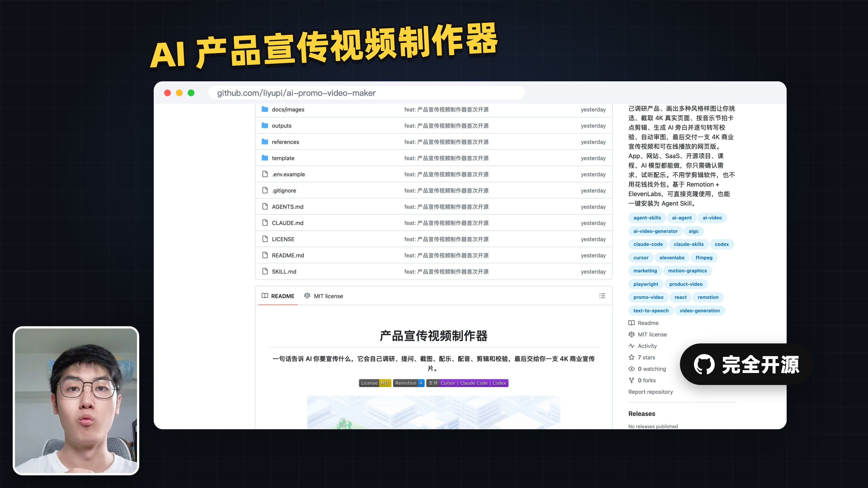868x488 pixels.
Task: Select the ffmpeg topic tag
Action: click(704, 258)
